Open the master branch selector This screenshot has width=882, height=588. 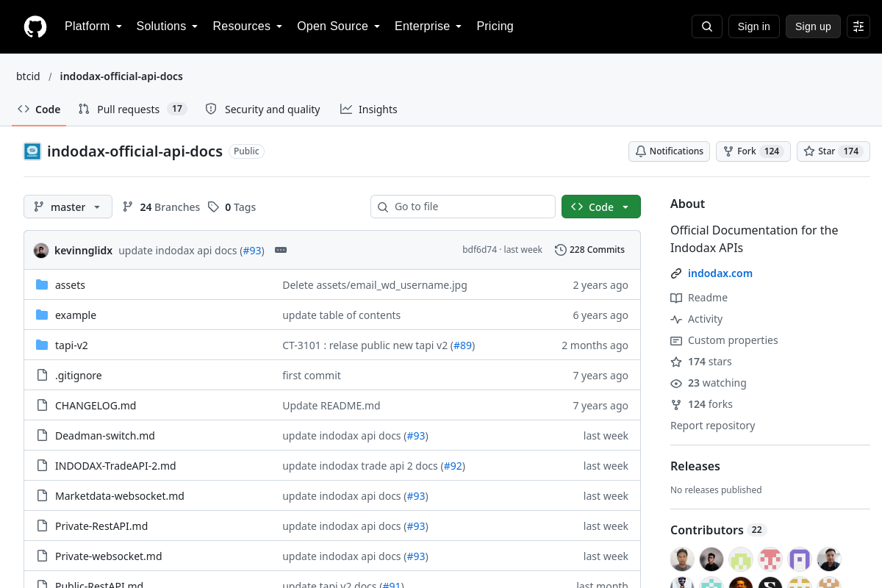coord(68,207)
